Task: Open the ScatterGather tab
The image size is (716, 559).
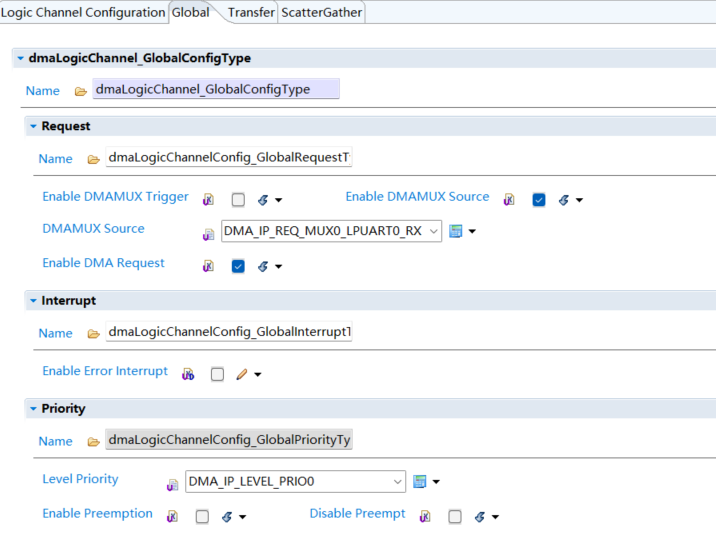Action: [321, 13]
